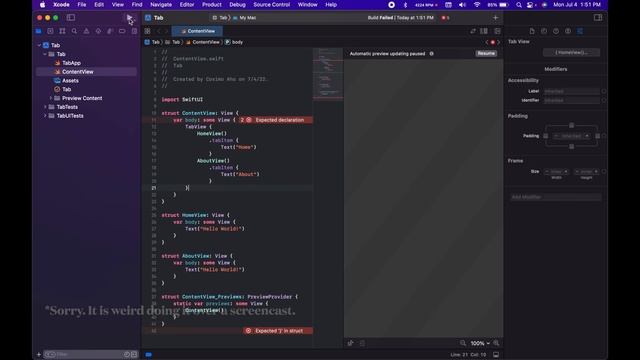Screen dimensions: 640x360
Task: Open the Debug navigator icon
Action: click(110, 31)
